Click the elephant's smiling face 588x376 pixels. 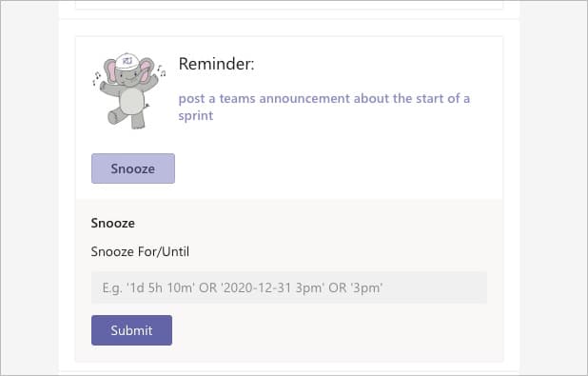pyautogui.click(x=128, y=78)
